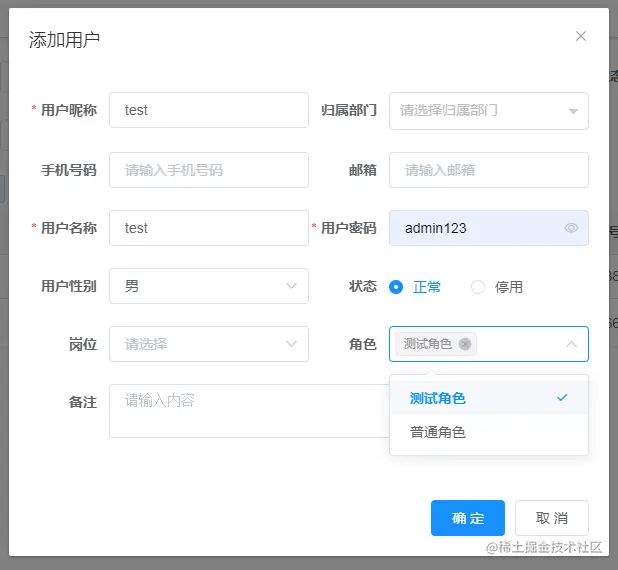Open the 归属部门 dropdown

pos(489,111)
